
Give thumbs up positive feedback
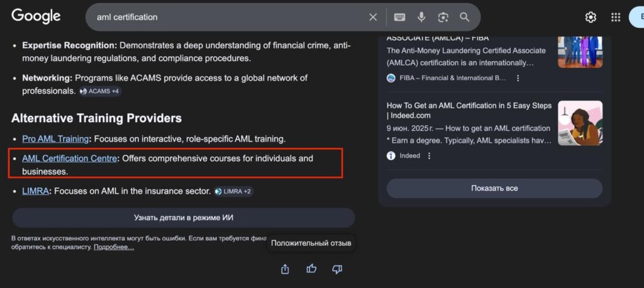[311, 269]
